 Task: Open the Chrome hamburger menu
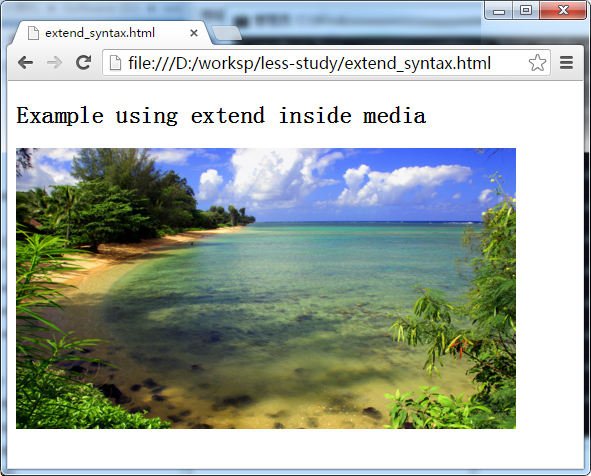566,63
